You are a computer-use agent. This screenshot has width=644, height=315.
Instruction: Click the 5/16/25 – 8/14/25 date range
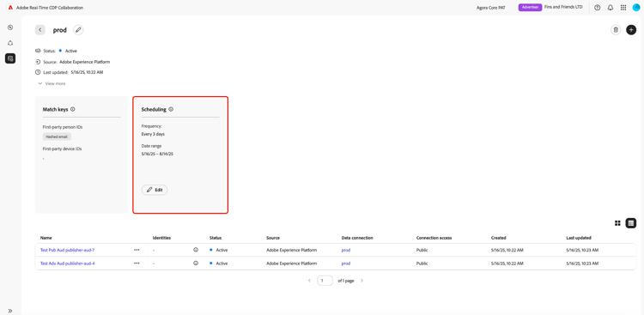pyautogui.click(x=157, y=154)
